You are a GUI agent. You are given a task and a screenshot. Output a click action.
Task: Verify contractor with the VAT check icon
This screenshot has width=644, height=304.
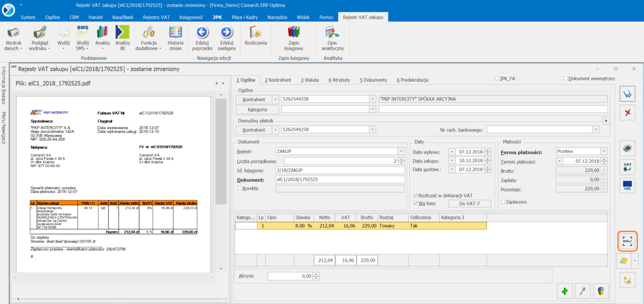628,167
